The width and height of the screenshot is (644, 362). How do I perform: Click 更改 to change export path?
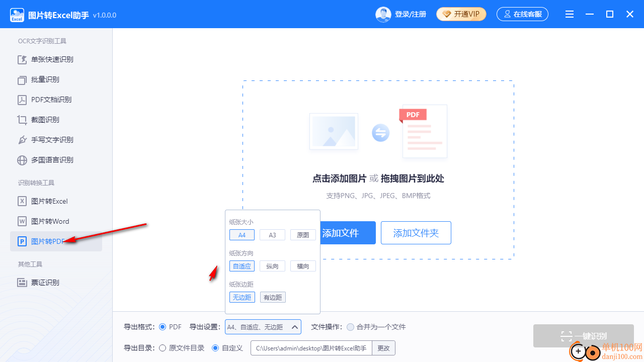[x=384, y=348]
